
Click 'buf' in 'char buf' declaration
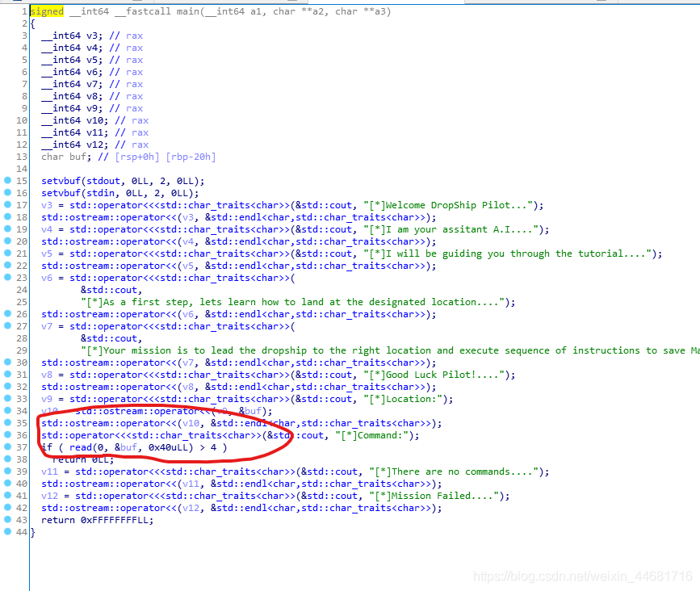[x=78, y=157]
